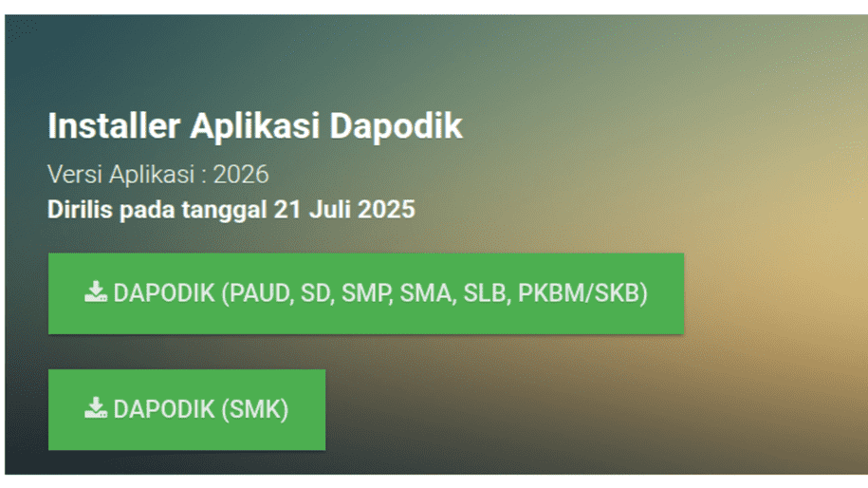Click the words "Dirilis pada tanggal"
The width and height of the screenshot is (868, 488).
(157, 210)
